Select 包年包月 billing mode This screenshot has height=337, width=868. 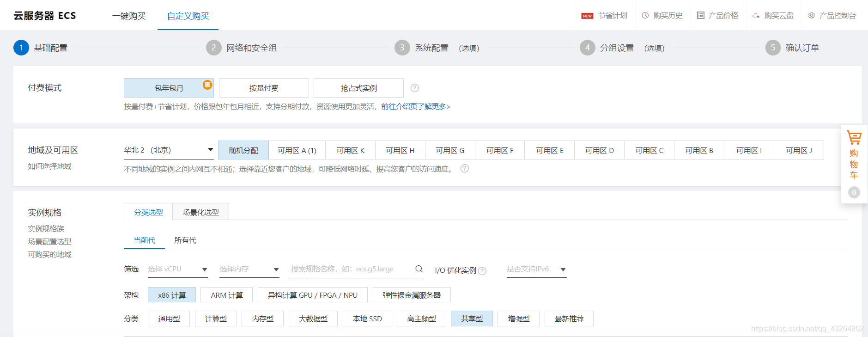[x=169, y=88]
